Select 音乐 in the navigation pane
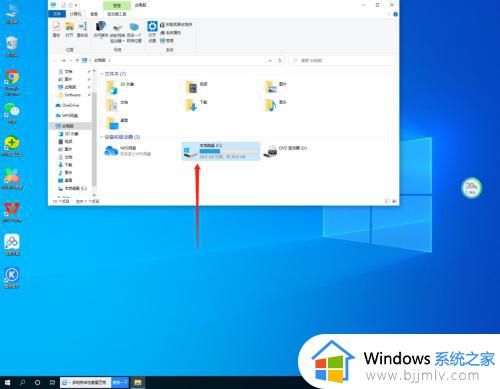Screen dimensions: 500x389 pyautogui.click(x=65, y=173)
